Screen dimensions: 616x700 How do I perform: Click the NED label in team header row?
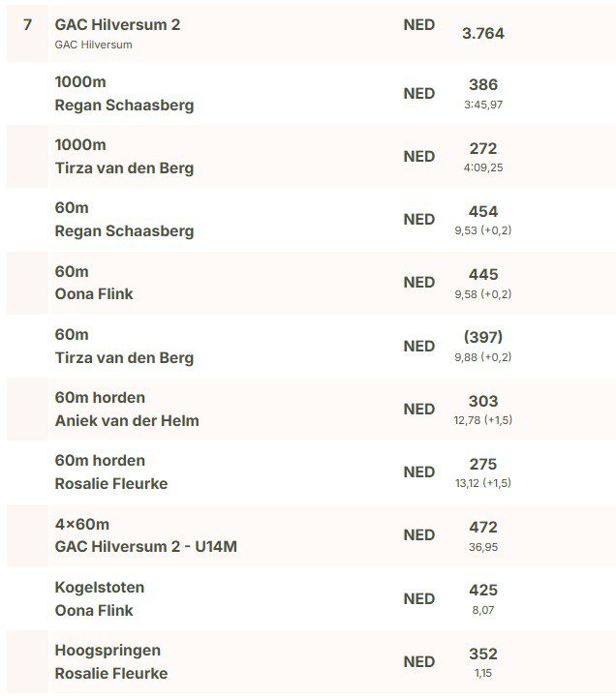(418, 25)
